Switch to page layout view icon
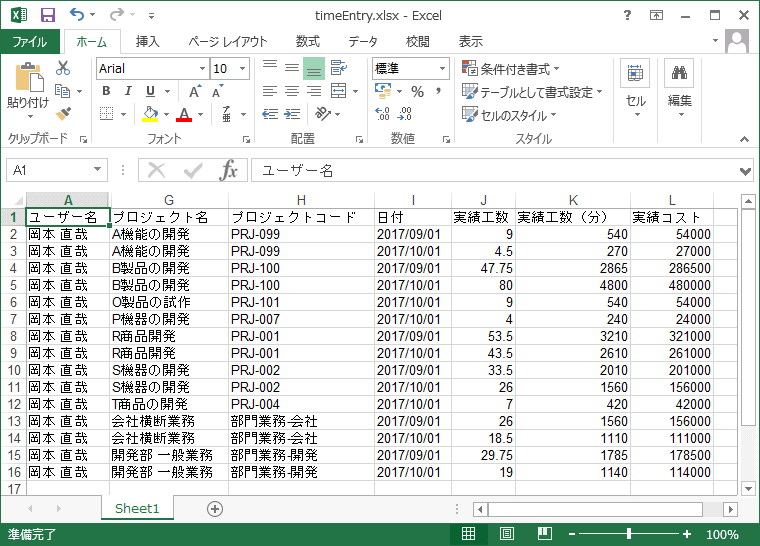This screenshot has height=546, width=760. point(507,535)
